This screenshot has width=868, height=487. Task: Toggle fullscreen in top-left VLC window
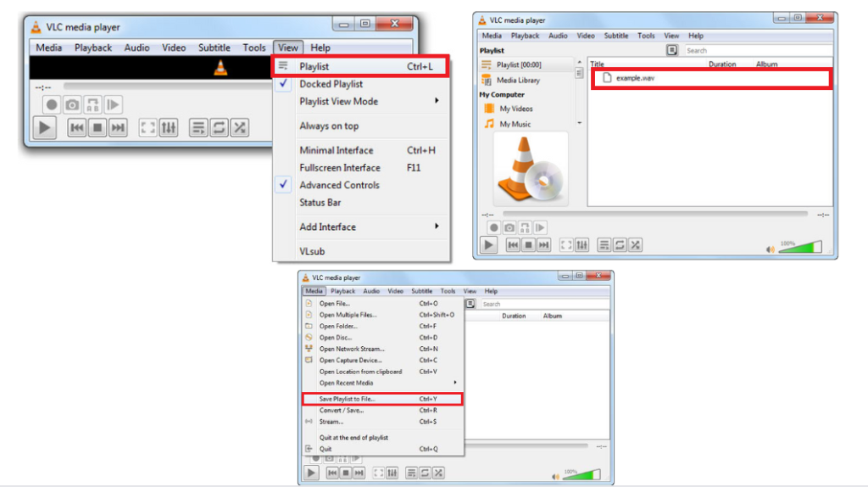pos(147,128)
